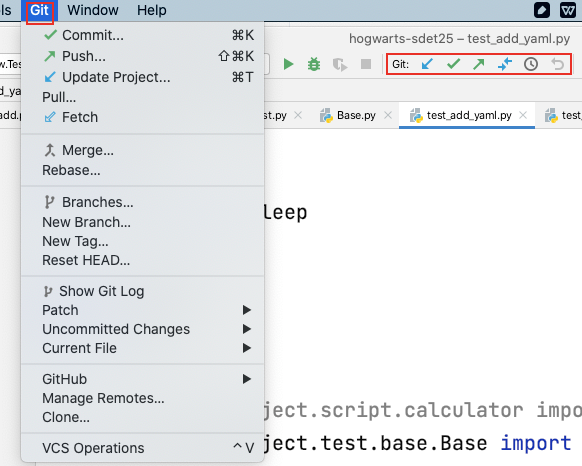Expand the Uncommitted Changes submenu

point(143,329)
